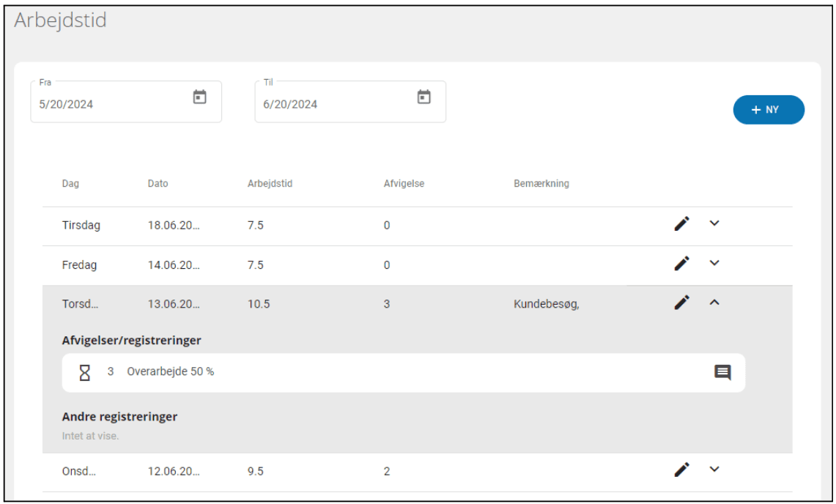
Task: Edit the Tirsdag 18.06 entry
Action: pos(682,224)
